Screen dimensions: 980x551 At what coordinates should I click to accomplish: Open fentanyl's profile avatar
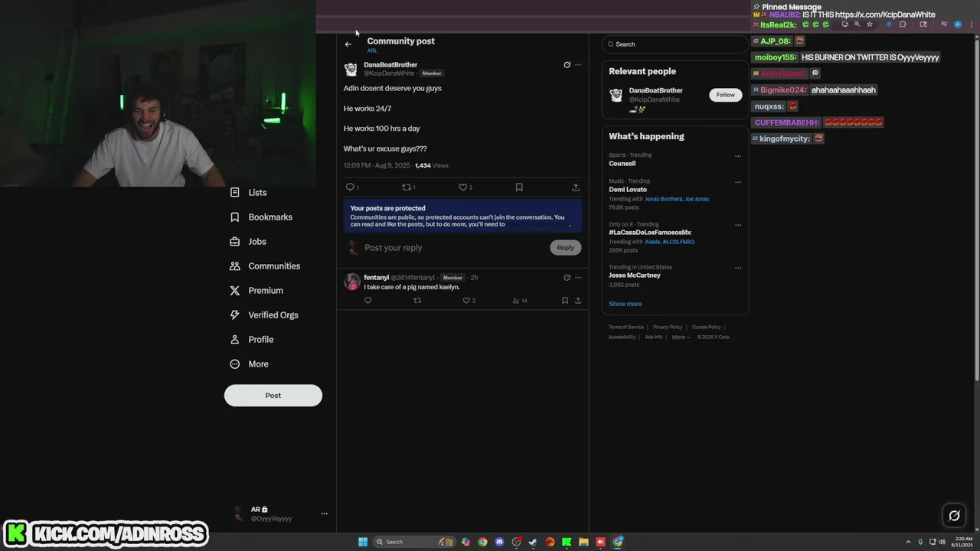click(352, 282)
